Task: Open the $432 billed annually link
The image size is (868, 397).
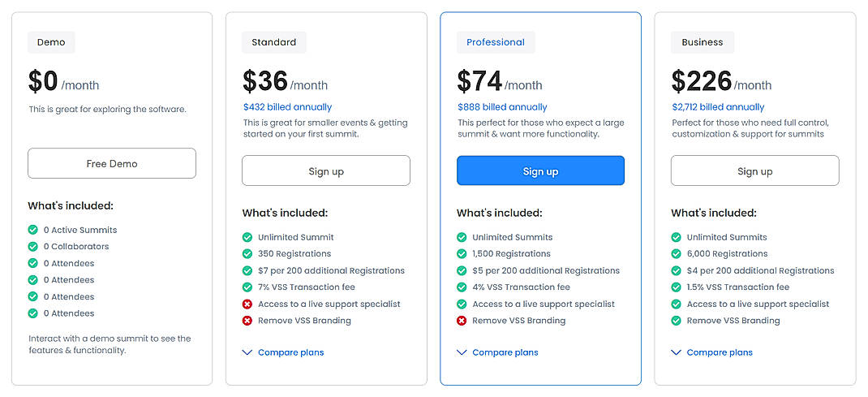Action: (287, 107)
